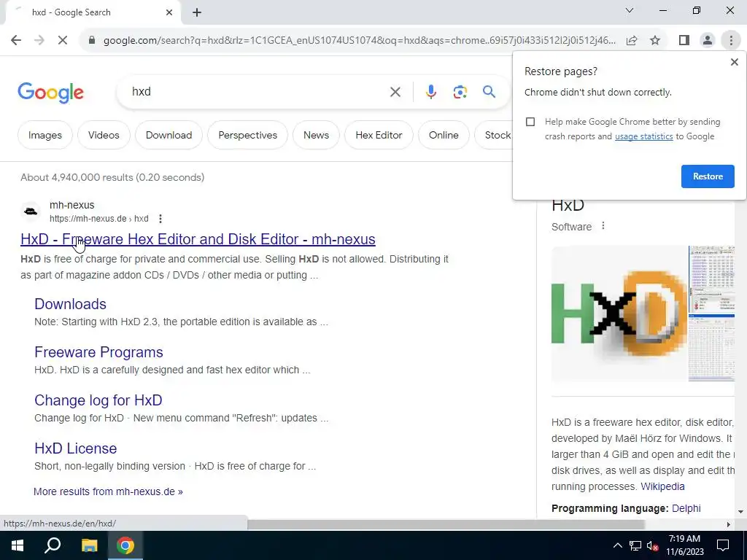
Task: Open Chrome from the taskbar
Action: 125,545
